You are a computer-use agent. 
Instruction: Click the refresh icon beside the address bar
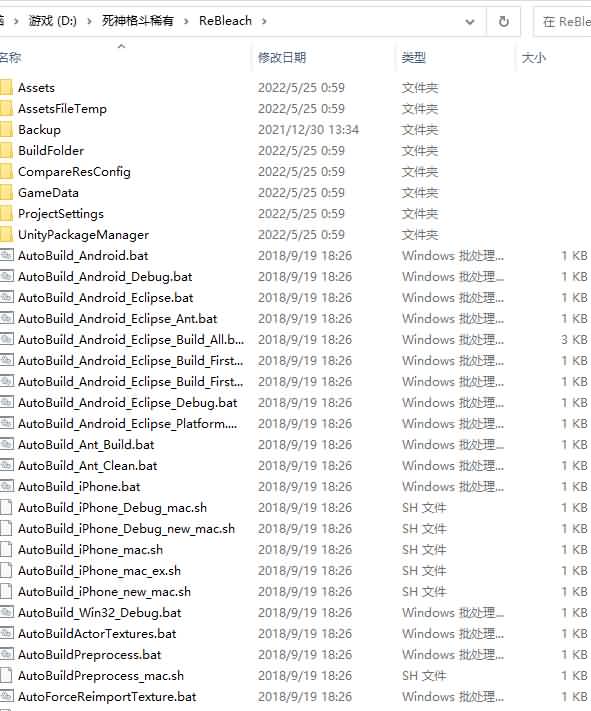tap(503, 21)
